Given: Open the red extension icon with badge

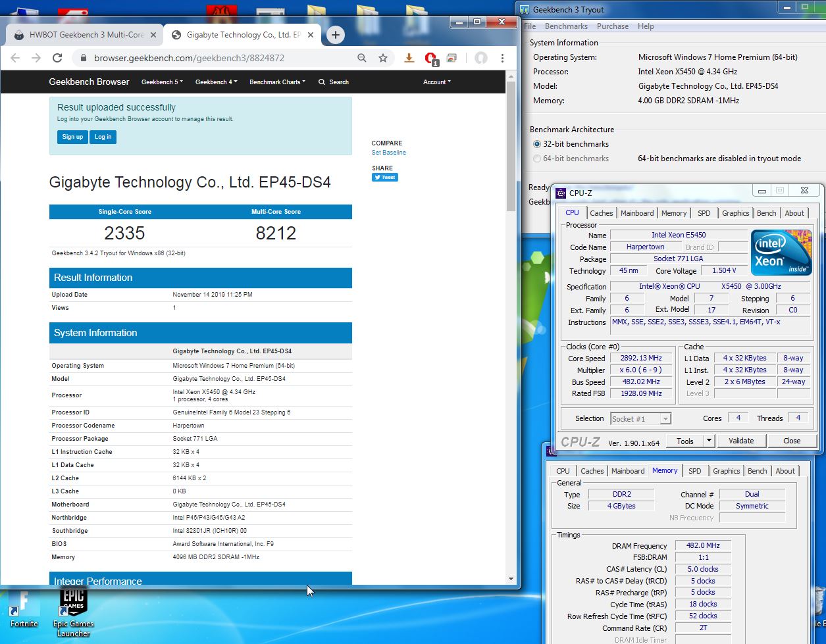Looking at the screenshot, I should coord(431,59).
